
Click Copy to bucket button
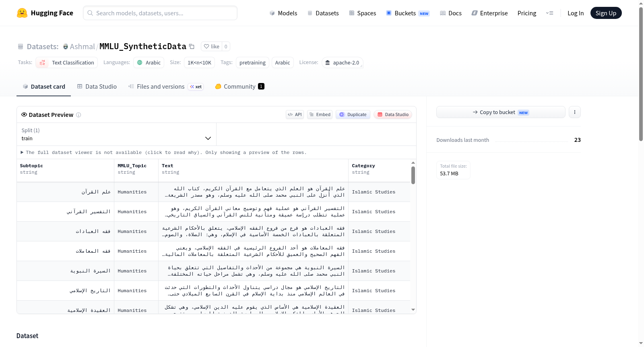coord(501,112)
